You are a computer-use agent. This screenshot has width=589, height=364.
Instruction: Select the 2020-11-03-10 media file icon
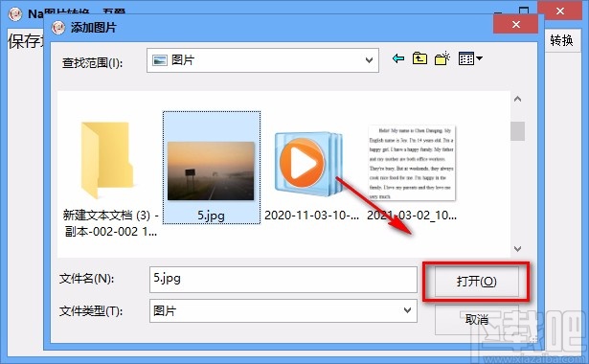coord(309,164)
